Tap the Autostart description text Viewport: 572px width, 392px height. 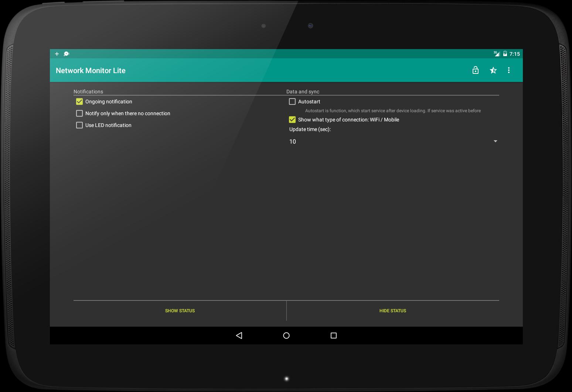tap(393, 111)
